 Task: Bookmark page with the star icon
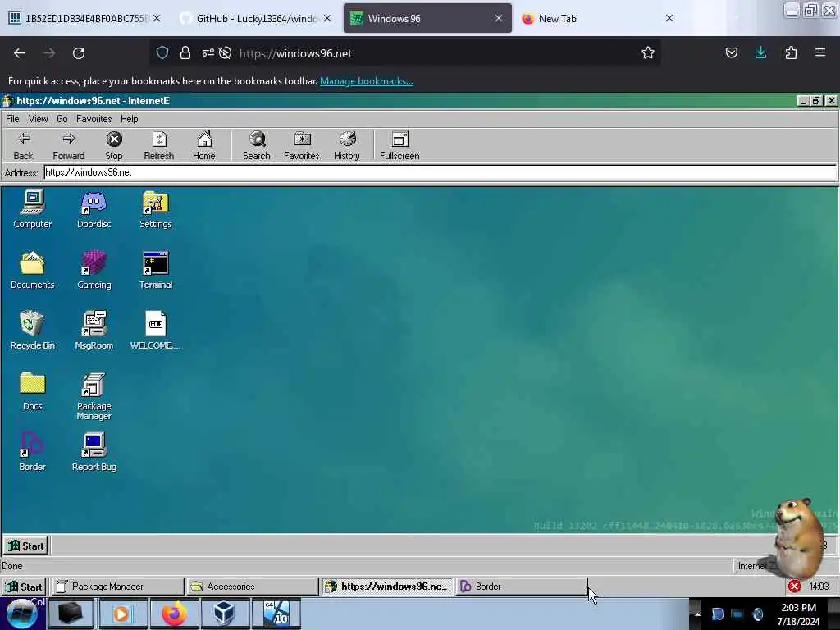tap(648, 53)
